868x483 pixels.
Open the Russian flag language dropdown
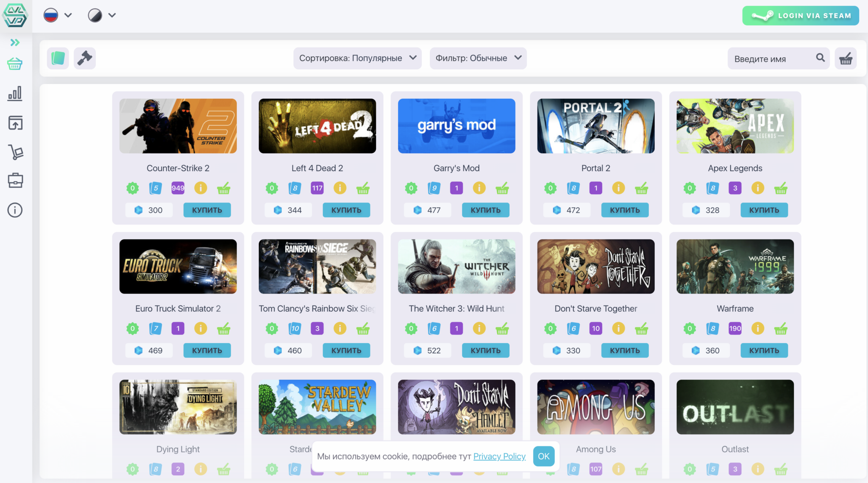[x=58, y=16]
